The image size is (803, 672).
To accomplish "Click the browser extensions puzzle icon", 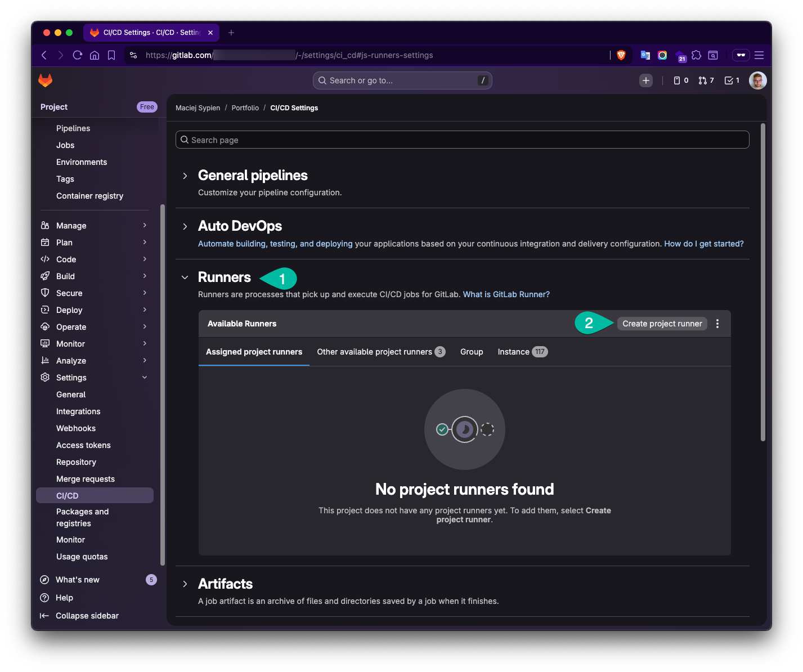I will (x=696, y=55).
